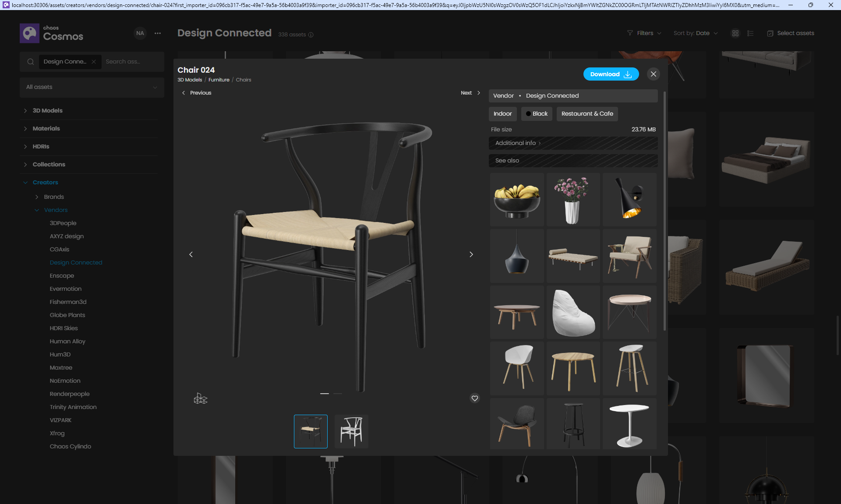Toggle the Black color tag
This screenshot has width=841, height=504.
537,114
